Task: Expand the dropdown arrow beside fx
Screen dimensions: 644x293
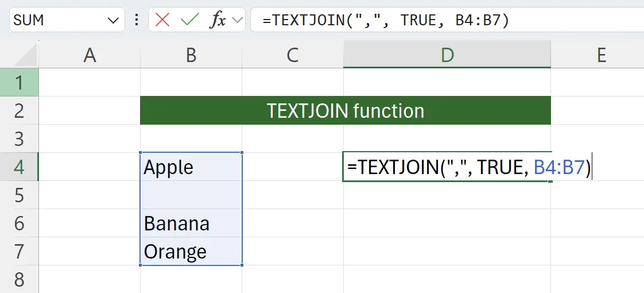Action: (x=238, y=21)
